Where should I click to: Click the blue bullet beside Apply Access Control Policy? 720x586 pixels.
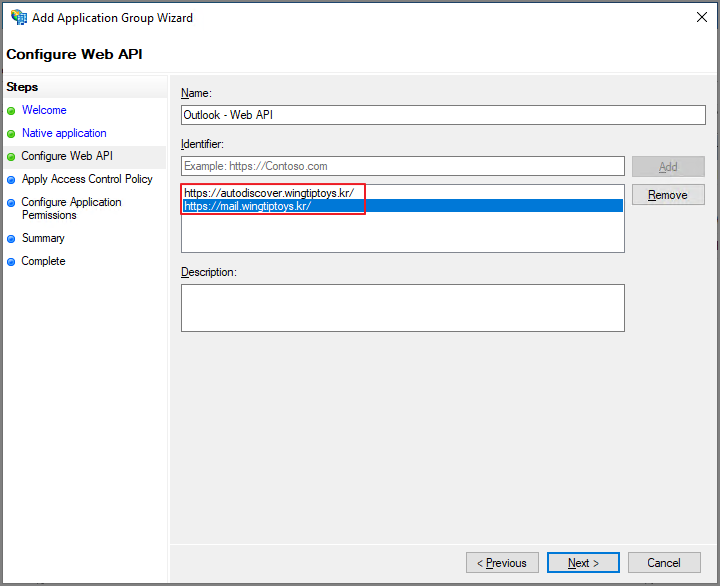11,180
